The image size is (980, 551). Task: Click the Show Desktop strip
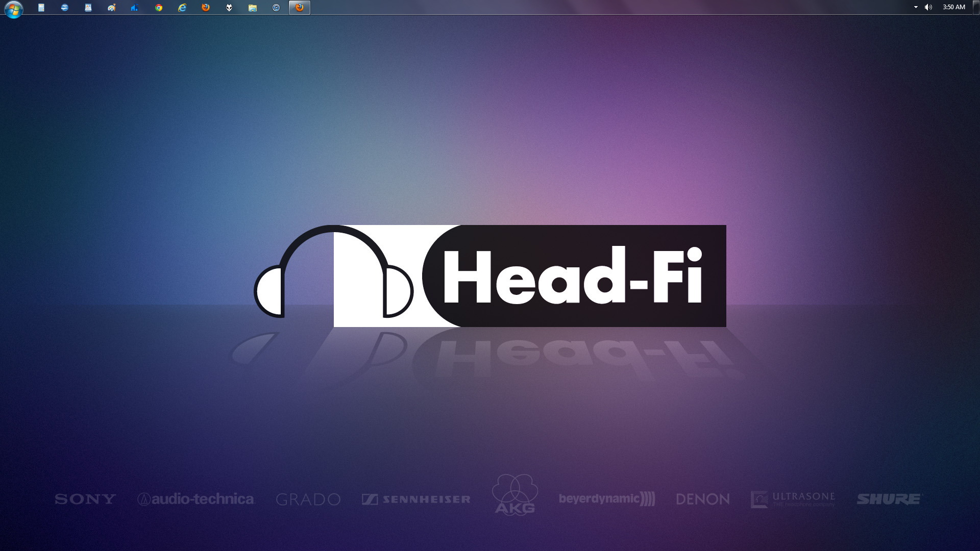pos(976,7)
